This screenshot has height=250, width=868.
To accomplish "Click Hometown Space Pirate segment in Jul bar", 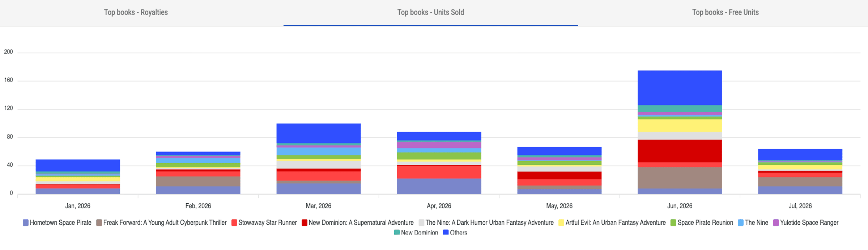I will click(x=800, y=190).
